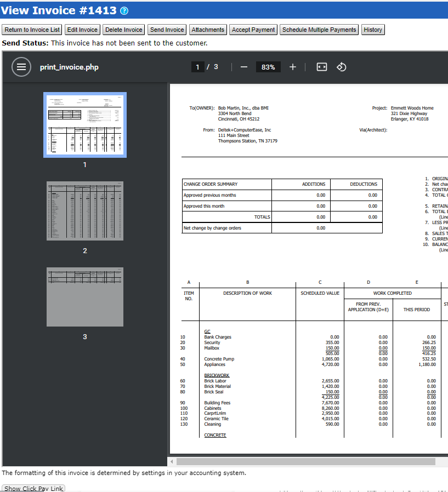View invoice History
448x492 pixels.
click(373, 30)
